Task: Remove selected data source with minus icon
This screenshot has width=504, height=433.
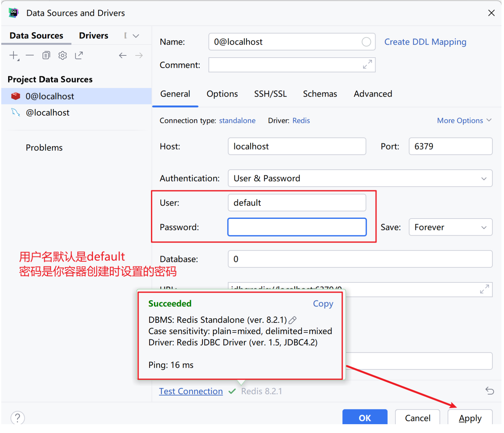Action: pos(30,55)
